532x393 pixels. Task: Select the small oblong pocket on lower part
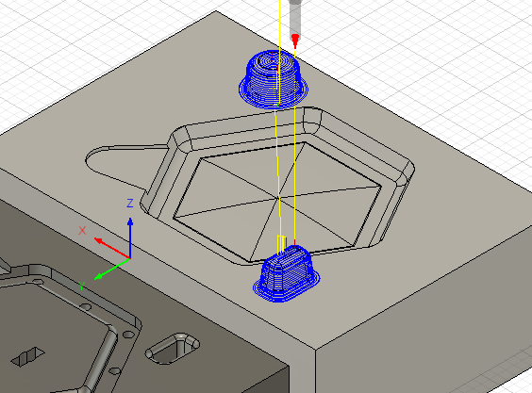click(x=173, y=349)
